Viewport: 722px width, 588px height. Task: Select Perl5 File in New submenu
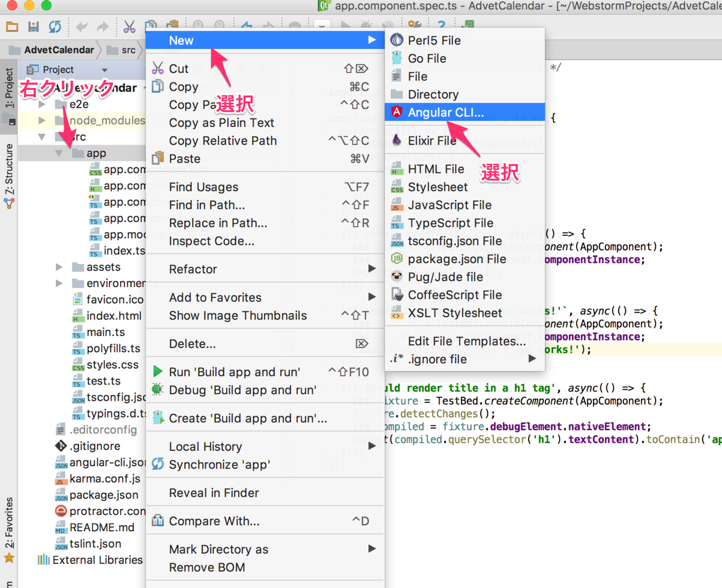[465, 40]
